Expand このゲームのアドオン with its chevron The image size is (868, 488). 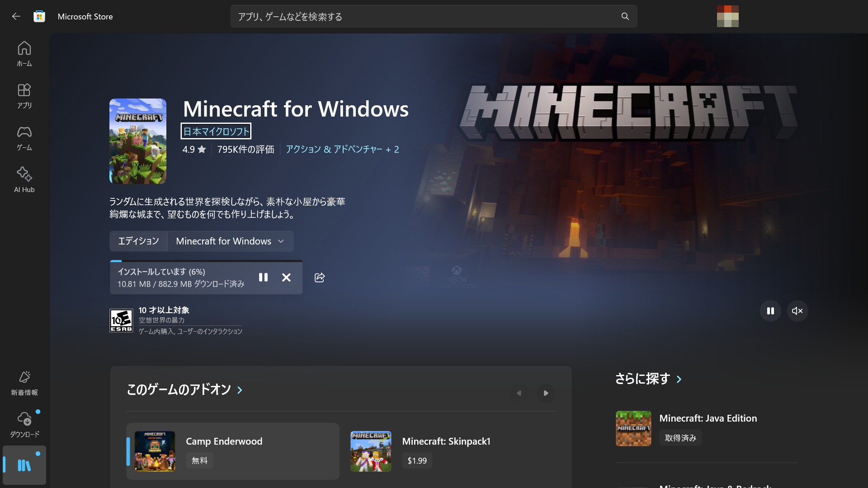tap(240, 390)
